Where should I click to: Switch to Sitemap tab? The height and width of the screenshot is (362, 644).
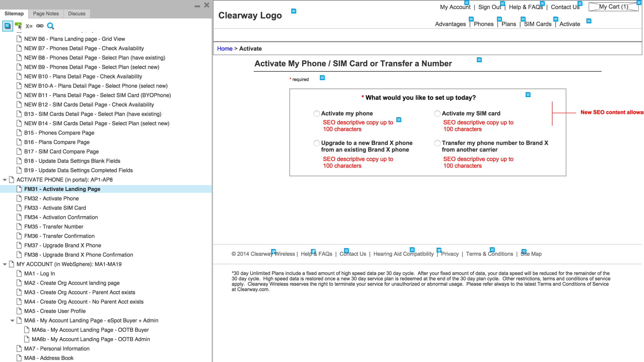(14, 14)
